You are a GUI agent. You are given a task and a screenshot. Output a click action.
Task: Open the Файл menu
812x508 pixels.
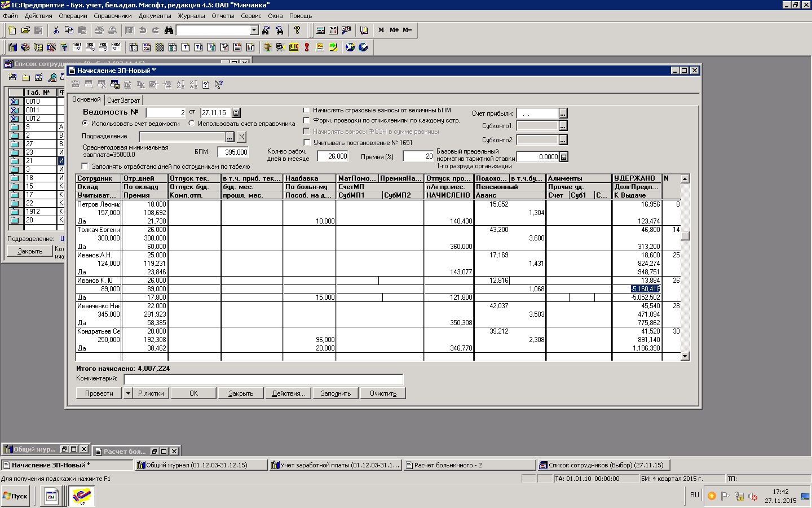pyautogui.click(x=10, y=16)
